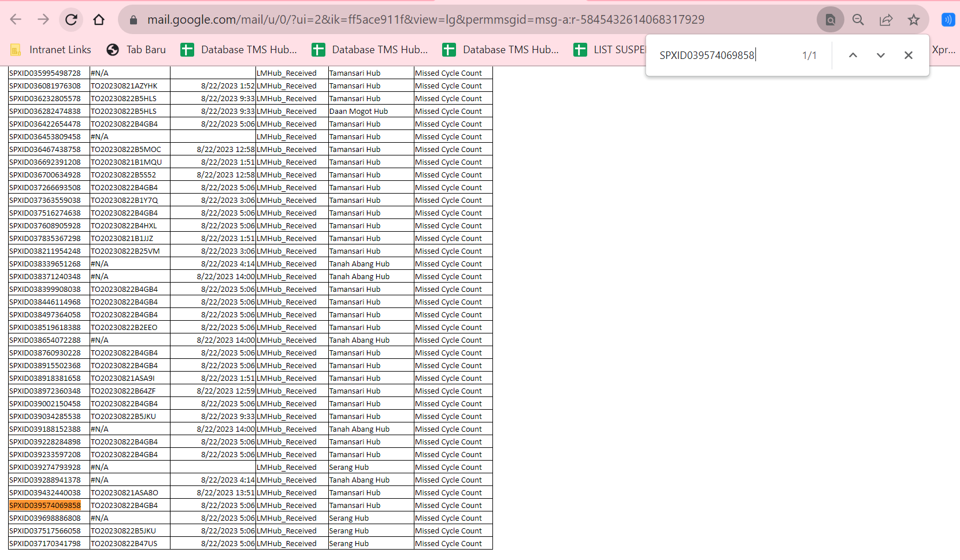Open the blue extension icon

pos(948,20)
